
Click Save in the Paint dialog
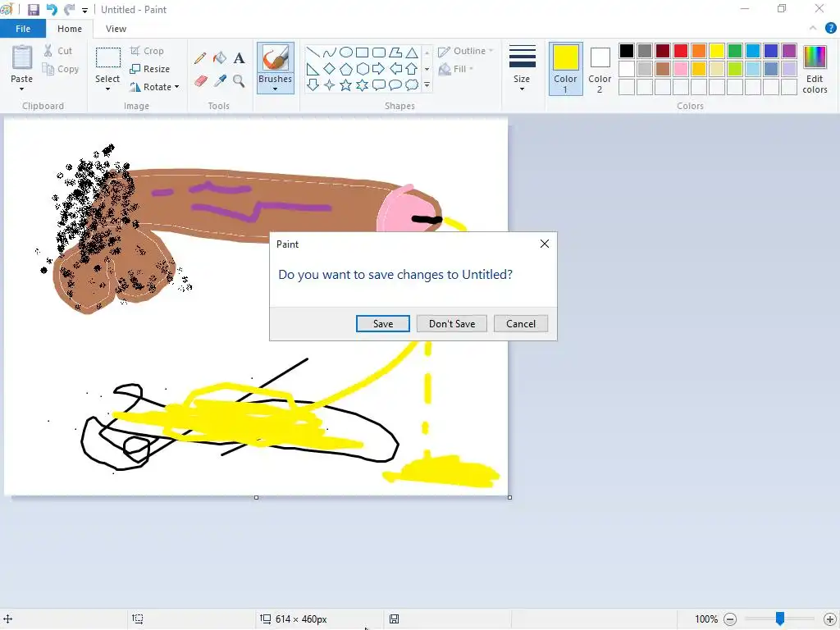point(383,323)
